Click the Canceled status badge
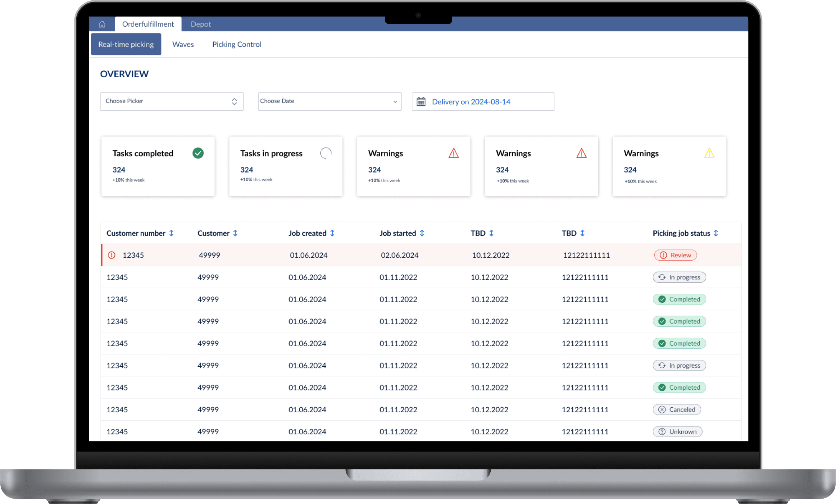 click(x=677, y=409)
